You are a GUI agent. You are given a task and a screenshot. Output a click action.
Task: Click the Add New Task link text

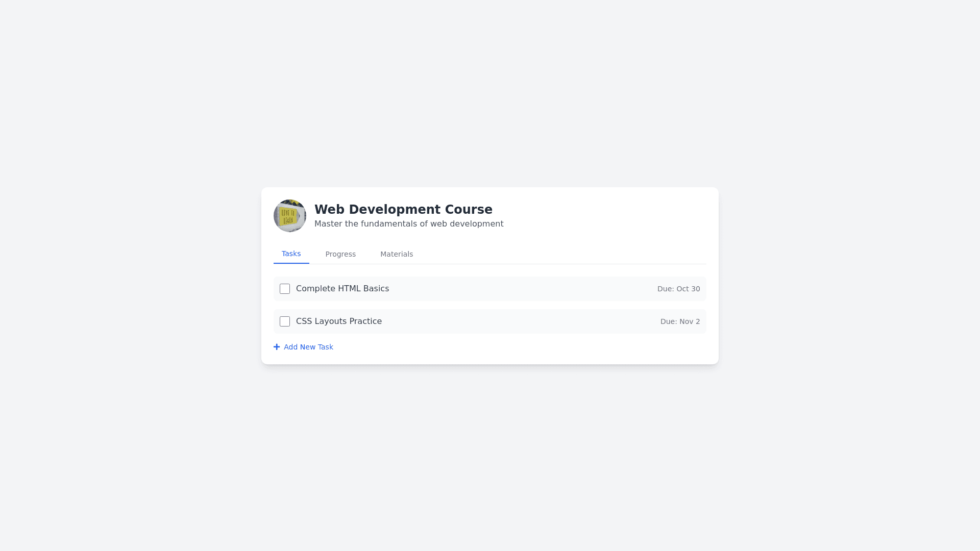(x=308, y=347)
